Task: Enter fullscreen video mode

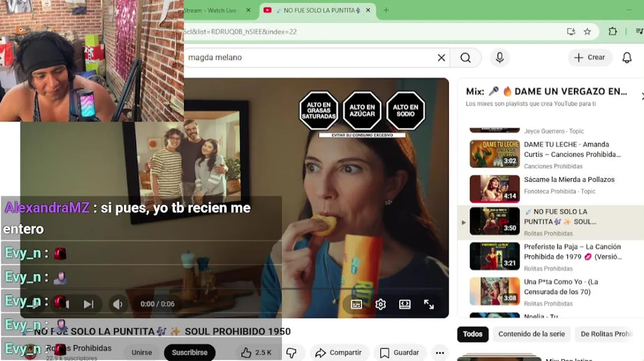Action: [429, 304]
